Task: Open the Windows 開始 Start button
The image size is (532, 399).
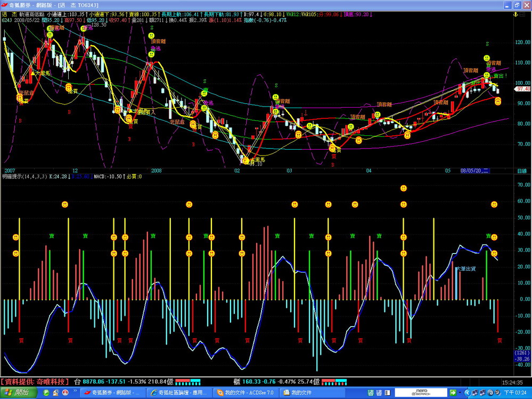Action: click(16, 393)
